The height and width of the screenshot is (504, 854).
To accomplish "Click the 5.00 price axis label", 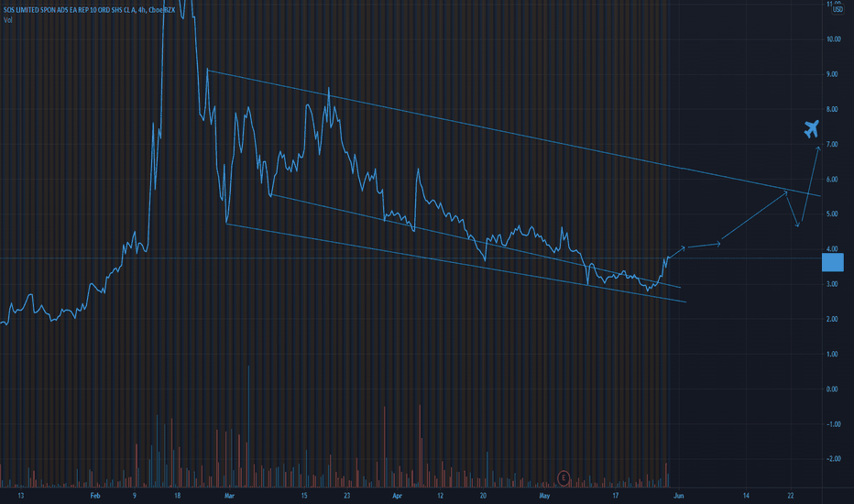I will [x=832, y=214].
